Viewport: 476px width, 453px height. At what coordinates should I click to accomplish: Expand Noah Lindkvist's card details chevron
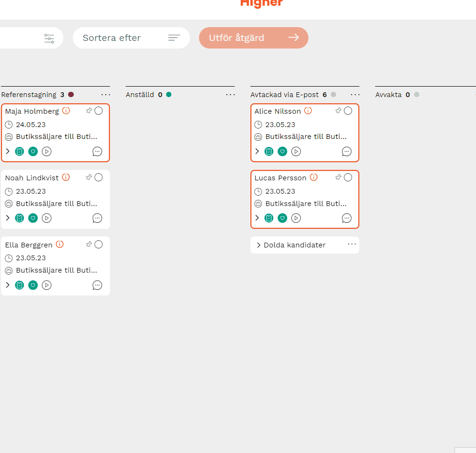click(8, 218)
